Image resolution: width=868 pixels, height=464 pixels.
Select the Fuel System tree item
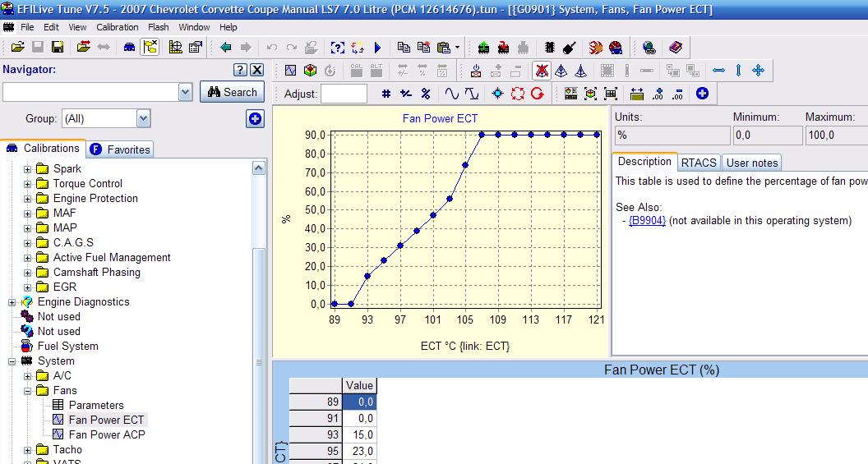(67, 347)
